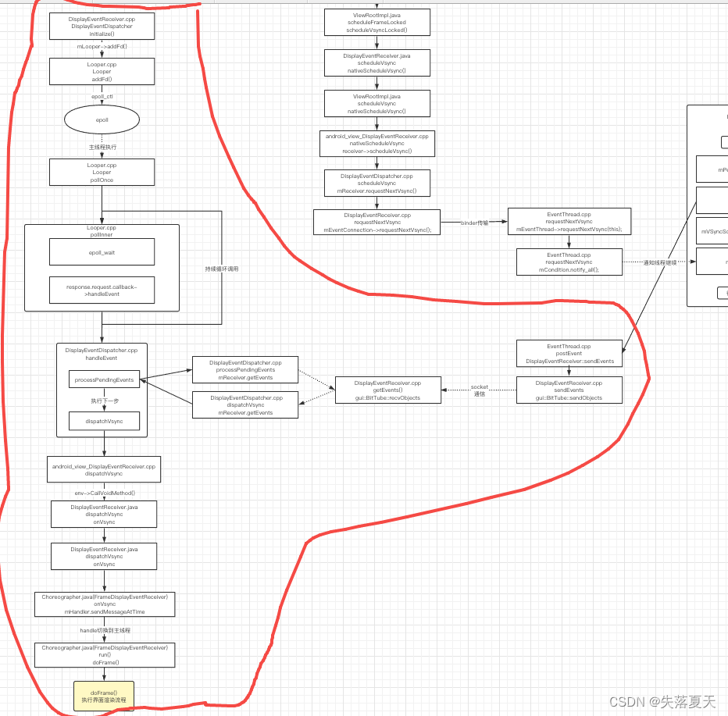The height and width of the screenshot is (716, 728).
Task: Select the Looper.cpp pollOnce box
Action: 101,172
